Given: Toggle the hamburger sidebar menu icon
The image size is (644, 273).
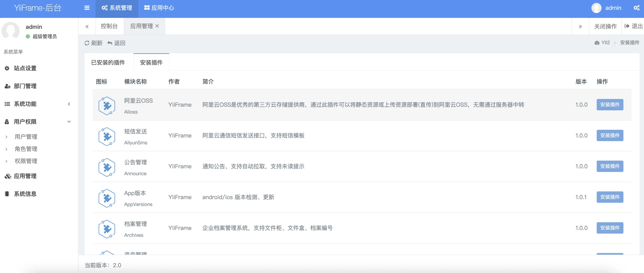Looking at the screenshot, I should pos(87,8).
